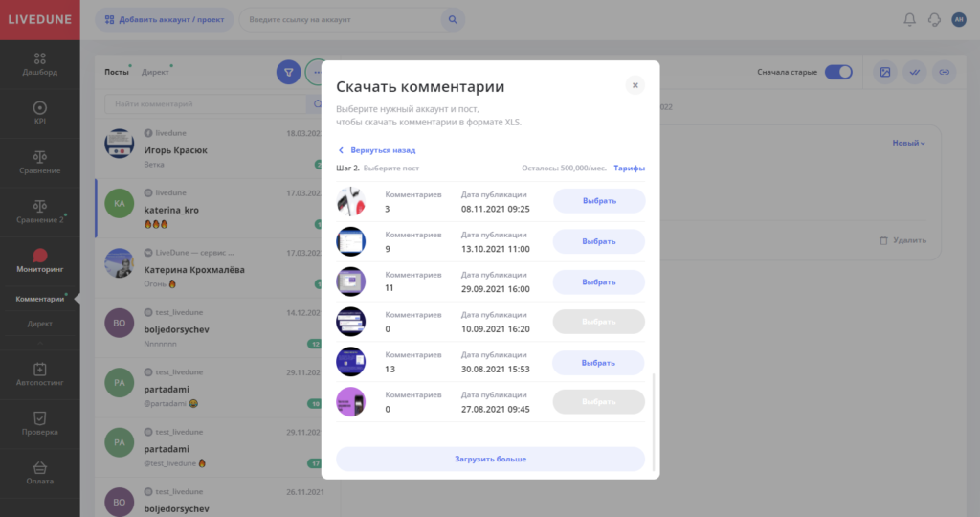Click Добавить аккаунт / проект button

tap(164, 19)
